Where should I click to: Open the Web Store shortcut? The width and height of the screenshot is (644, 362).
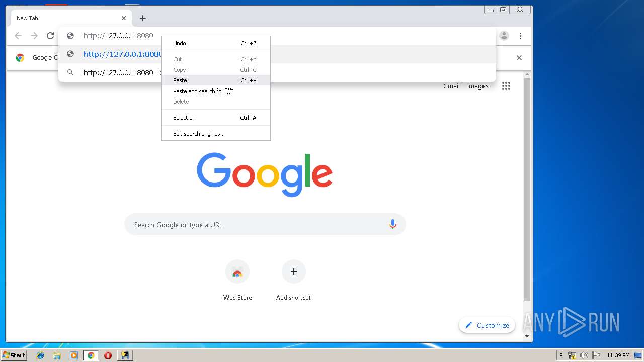237,281
